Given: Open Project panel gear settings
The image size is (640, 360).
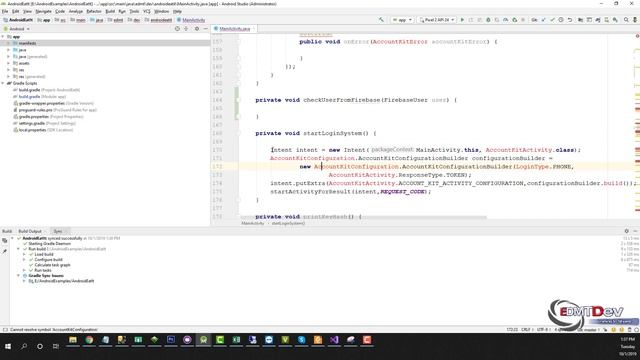Looking at the screenshot, I should click(197, 29).
